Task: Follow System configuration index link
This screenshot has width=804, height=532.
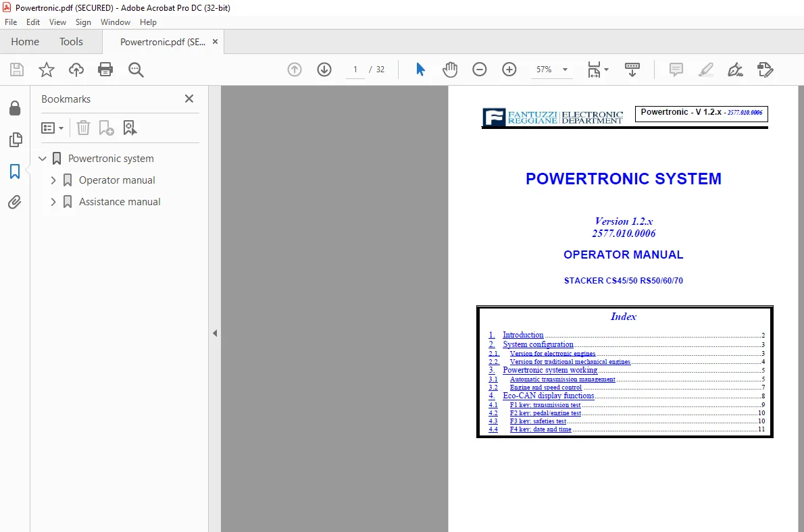Action: coord(538,344)
